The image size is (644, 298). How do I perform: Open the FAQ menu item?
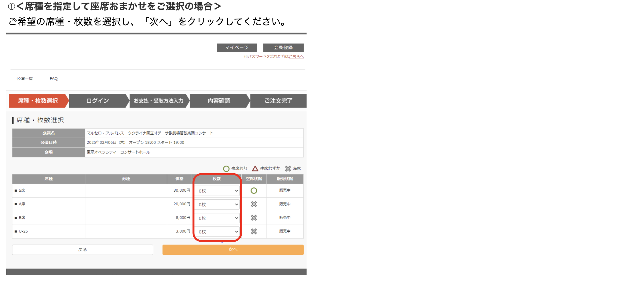[x=53, y=79]
